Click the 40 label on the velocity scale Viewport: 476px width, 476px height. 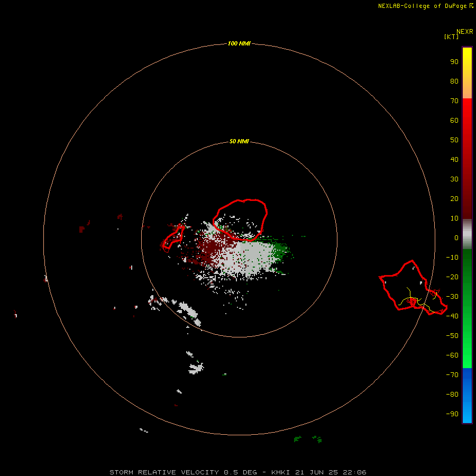(x=454, y=159)
